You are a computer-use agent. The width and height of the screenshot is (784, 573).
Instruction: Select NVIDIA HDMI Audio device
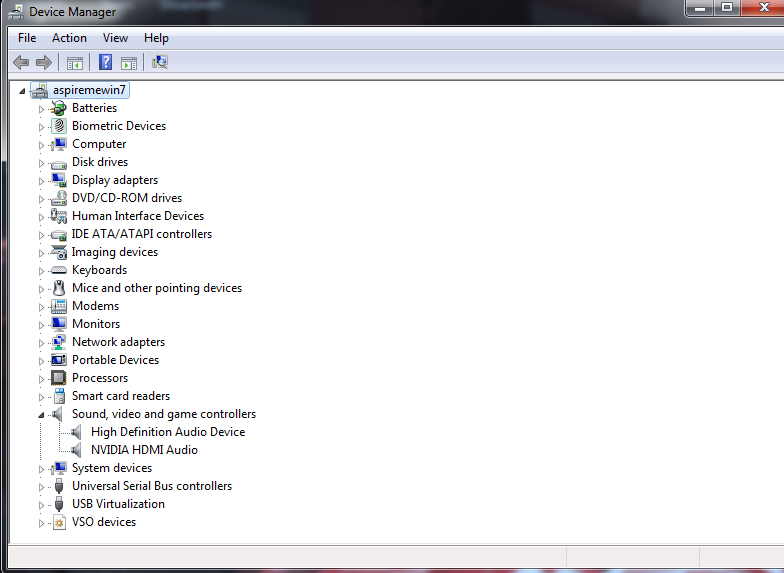click(144, 450)
